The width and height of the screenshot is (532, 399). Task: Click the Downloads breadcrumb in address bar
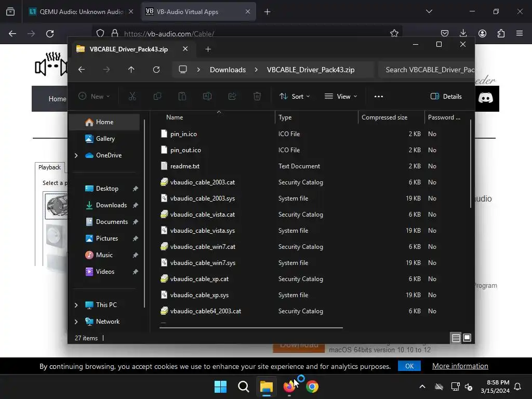[x=228, y=70]
